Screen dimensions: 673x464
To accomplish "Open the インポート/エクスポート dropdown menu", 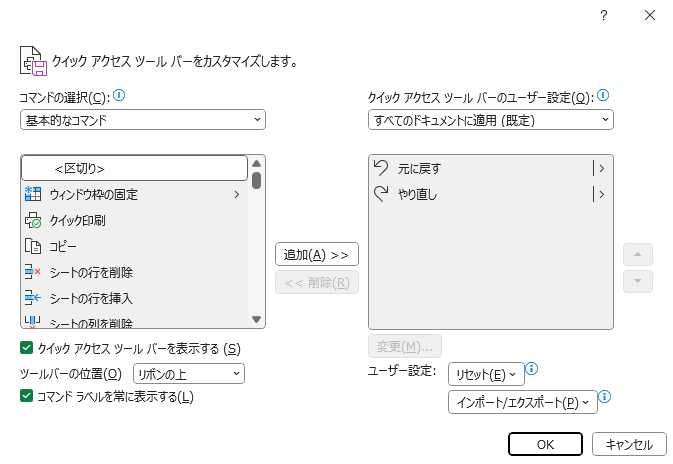I will 522,402.
